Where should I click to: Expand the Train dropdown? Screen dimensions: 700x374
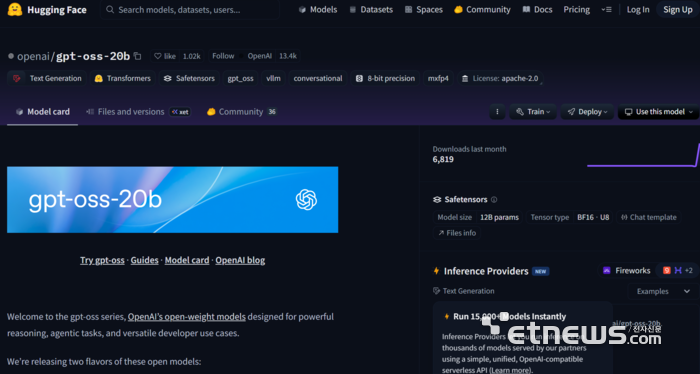pos(533,112)
